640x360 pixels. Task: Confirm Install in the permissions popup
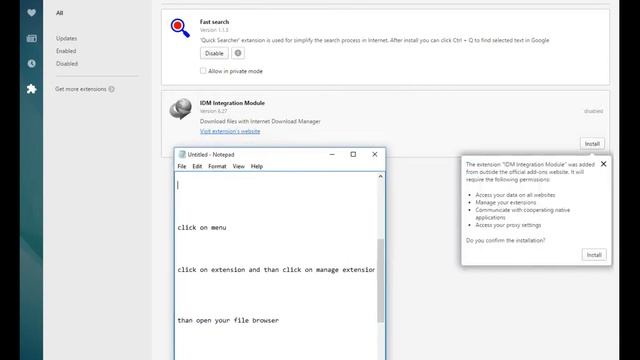tap(594, 255)
